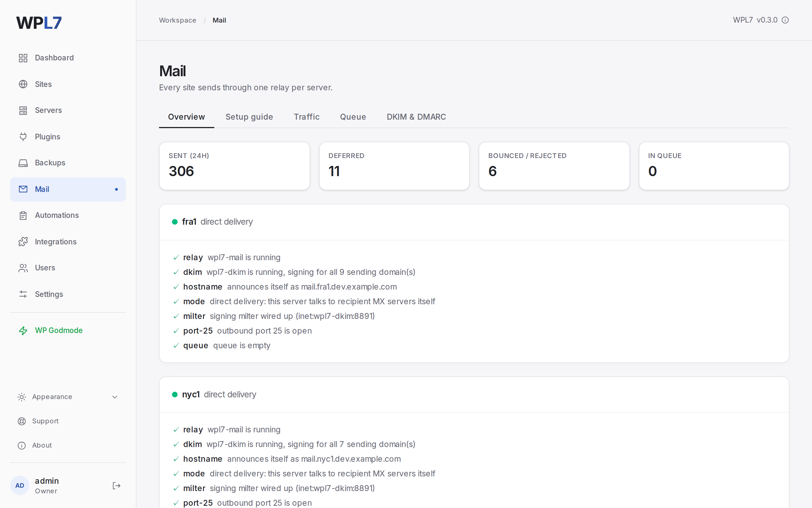Image resolution: width=812 pixels, height=508 pixels.
Task: Switch to the Queue tab
Action: 353,117
